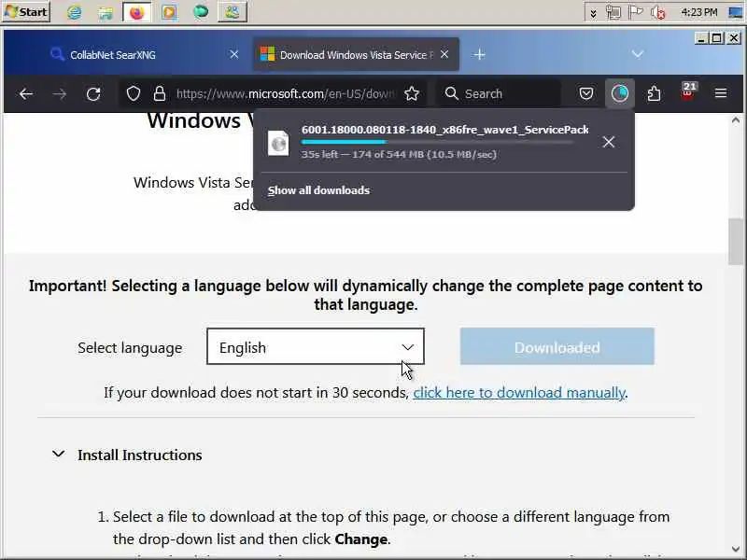
Task: Click the Firefox Search box
Action: pyautogui.click(x=498, y=94)
